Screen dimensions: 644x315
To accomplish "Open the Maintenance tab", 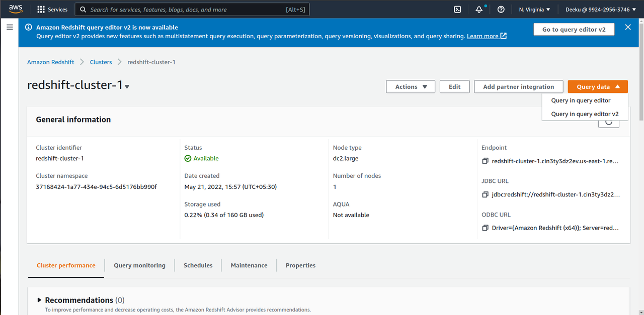I will click(249, 265).
